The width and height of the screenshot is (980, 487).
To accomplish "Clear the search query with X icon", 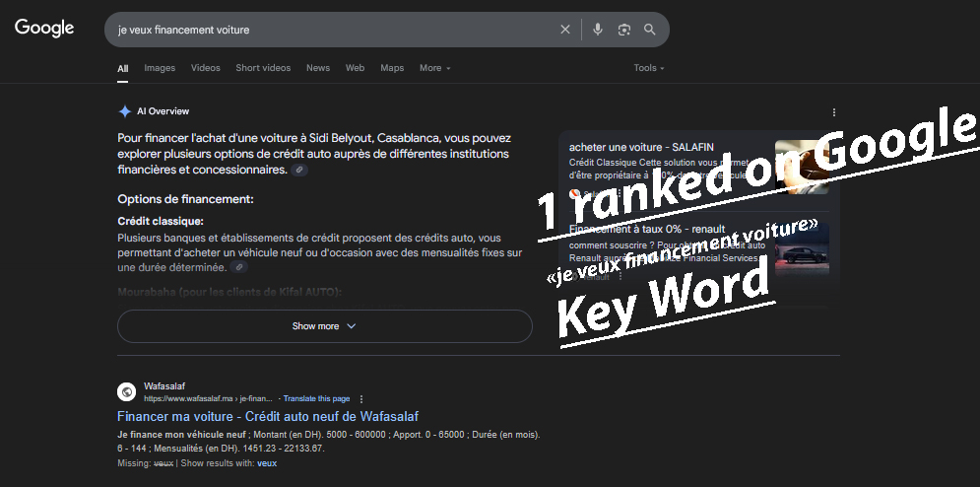I will pyautogui.click(x=565, y=30).
